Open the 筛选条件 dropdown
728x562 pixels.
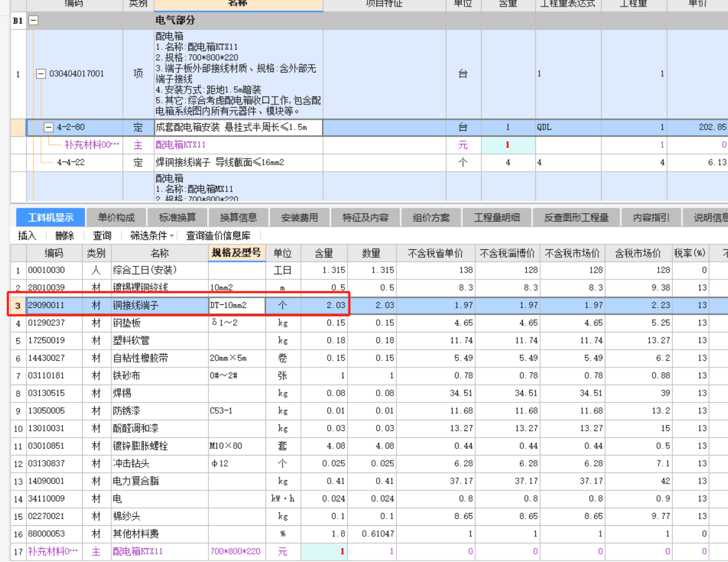click(x=152, y=236)
